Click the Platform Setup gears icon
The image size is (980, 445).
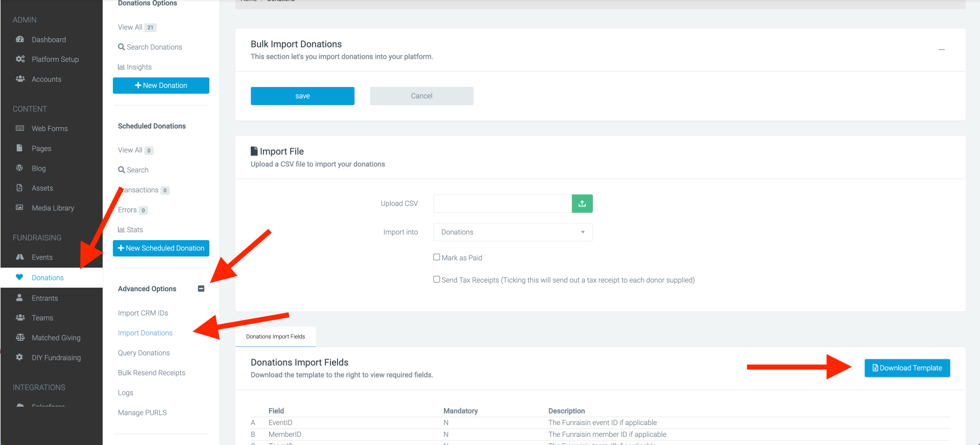[x=20, y=59]
